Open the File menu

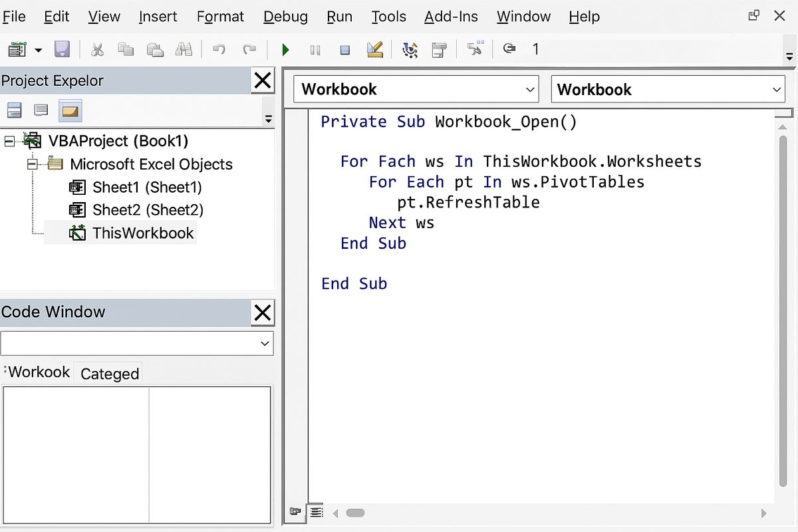[14, 17]
